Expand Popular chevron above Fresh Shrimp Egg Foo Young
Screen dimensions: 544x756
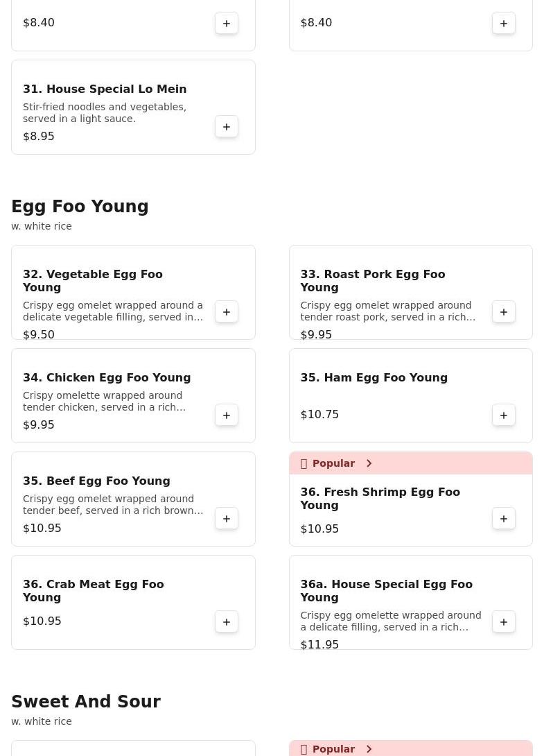click(x=369, y=463)
